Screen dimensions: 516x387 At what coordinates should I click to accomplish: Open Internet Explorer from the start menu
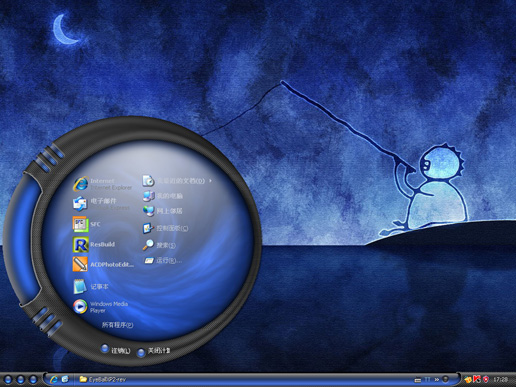pyautogui.click(x=103, y=184)
